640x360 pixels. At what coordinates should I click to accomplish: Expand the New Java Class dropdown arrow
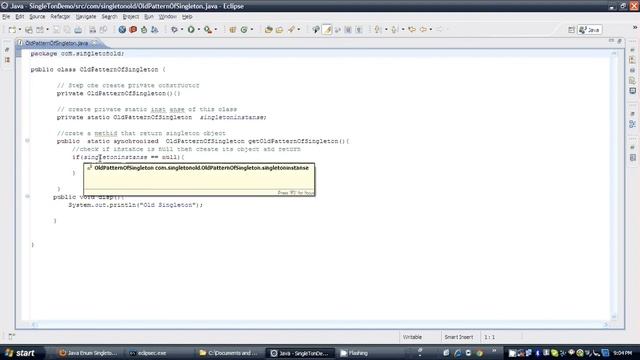[x=252, y=30]
